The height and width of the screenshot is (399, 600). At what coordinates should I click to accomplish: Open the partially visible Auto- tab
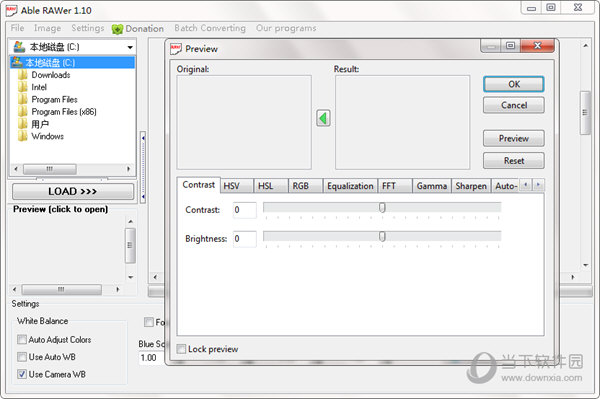click(x=505, y=186)
